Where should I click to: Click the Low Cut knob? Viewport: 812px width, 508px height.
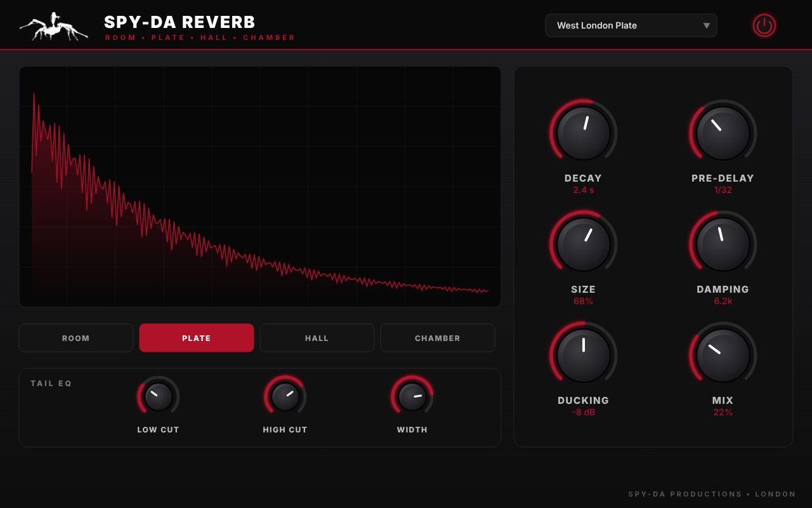[x=159, y=397]
